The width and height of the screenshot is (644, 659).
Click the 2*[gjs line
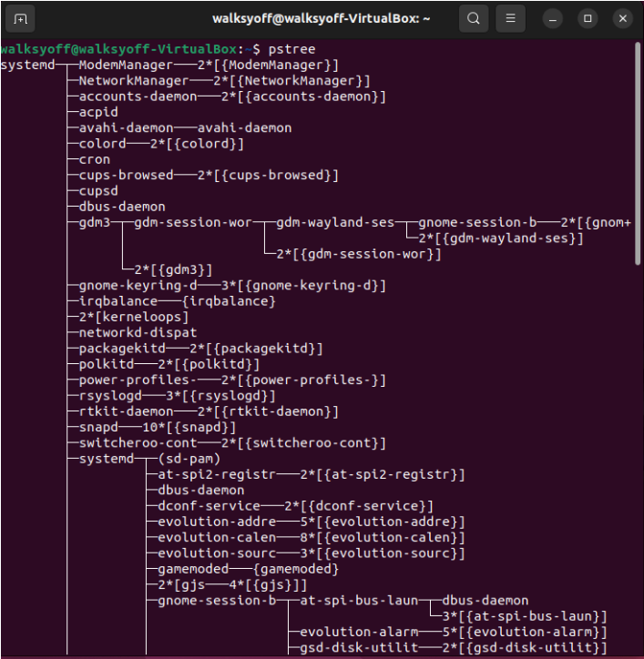(x=232, y=585)
